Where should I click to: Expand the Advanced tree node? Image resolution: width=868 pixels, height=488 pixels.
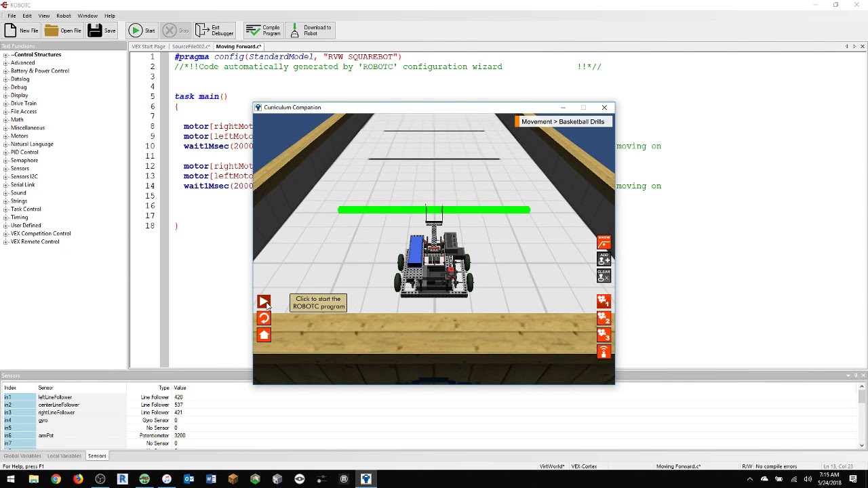click(x=5, y=63)
